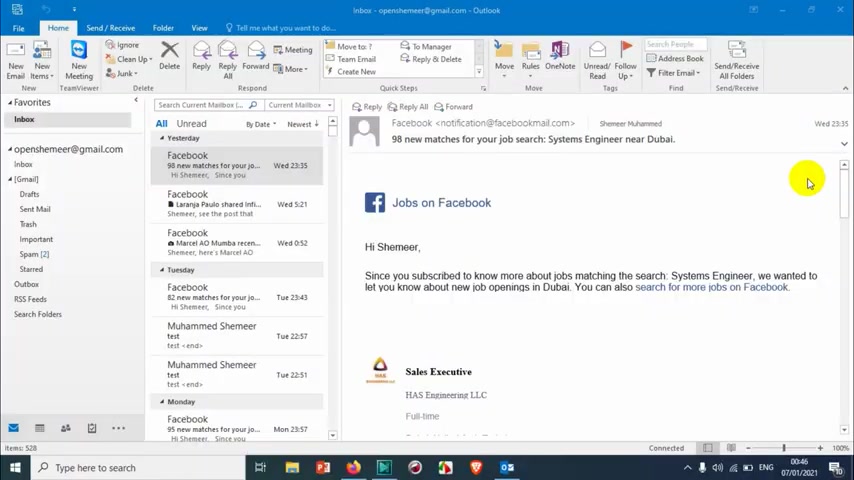Open the RSS Feeds folder
854x480 pixels.
point(30,299)
